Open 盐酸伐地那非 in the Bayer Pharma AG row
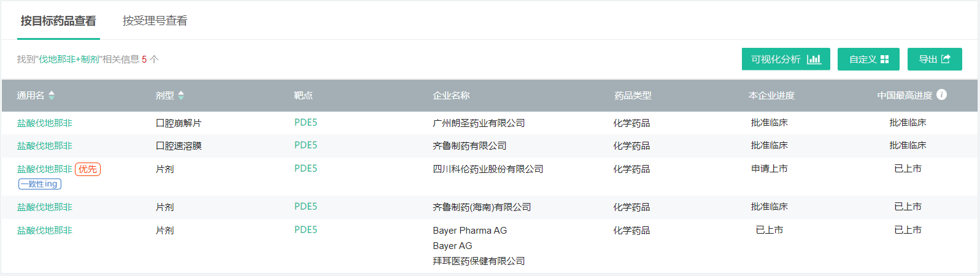The width and height of the screenshot is (980, 276). click(x=45, y=230)
